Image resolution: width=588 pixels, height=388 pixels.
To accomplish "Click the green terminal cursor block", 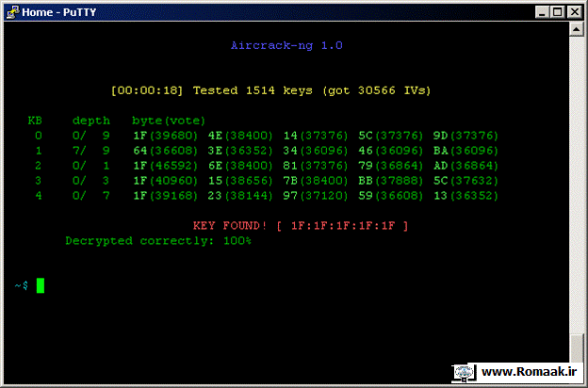I will tap(41, 285).
